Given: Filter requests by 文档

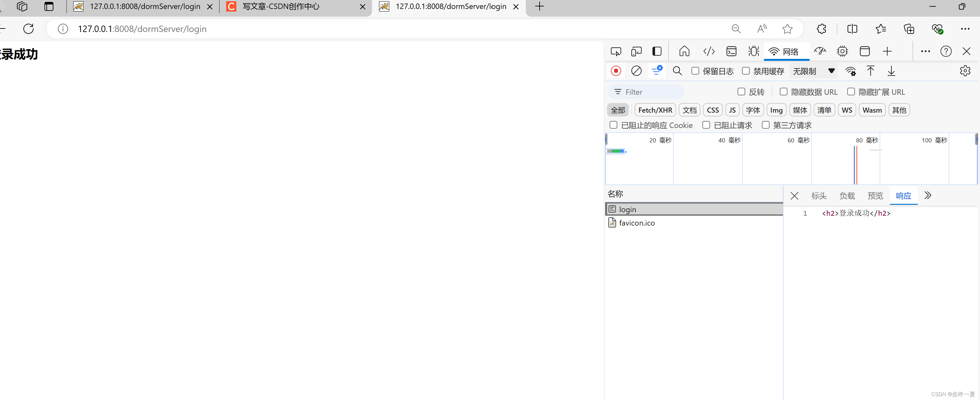Looking at the screenshot, I should pyautogui.click(x=689, y=110).
